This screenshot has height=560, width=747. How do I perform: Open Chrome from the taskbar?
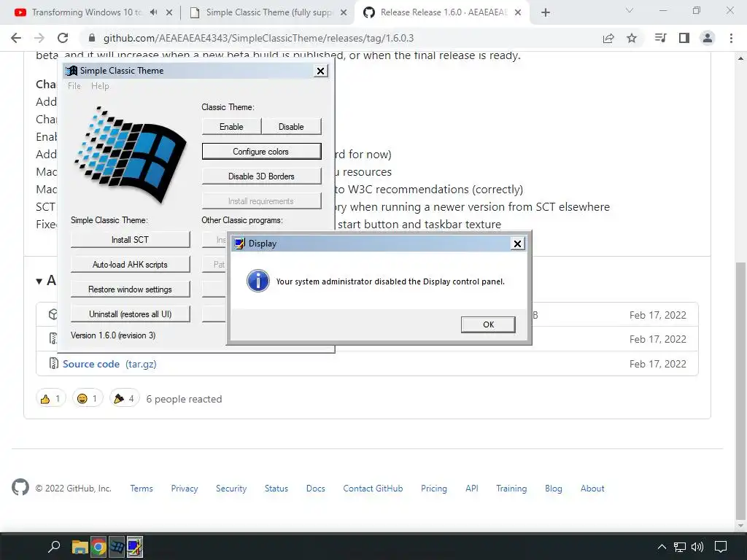[x=98, y=548]
